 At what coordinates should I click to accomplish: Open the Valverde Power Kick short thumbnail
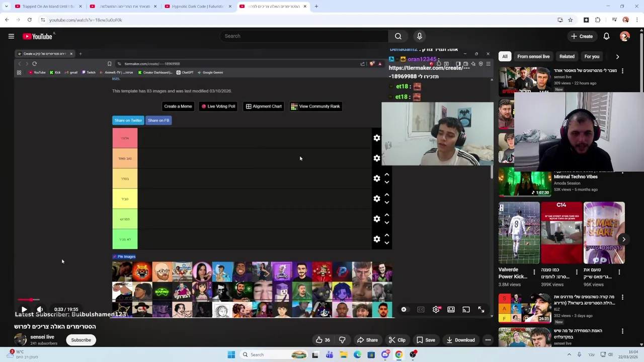pyautogui.click(x=519, y=233)
